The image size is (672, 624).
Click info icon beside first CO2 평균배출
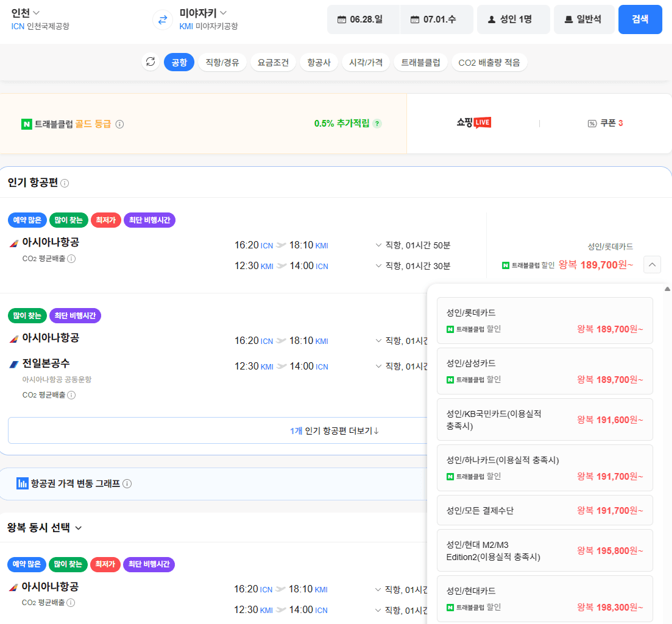[x=71, y=259]
